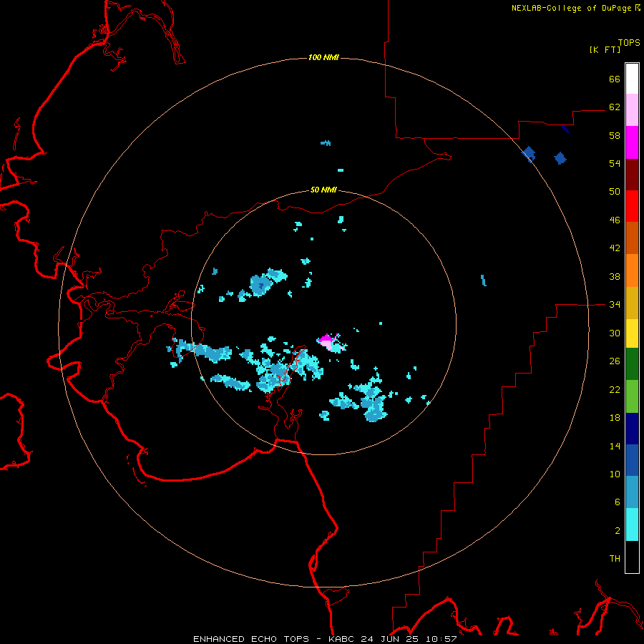
Task: Click the "KABC" station identifier in the caption
Action: (x=341, y=639)
